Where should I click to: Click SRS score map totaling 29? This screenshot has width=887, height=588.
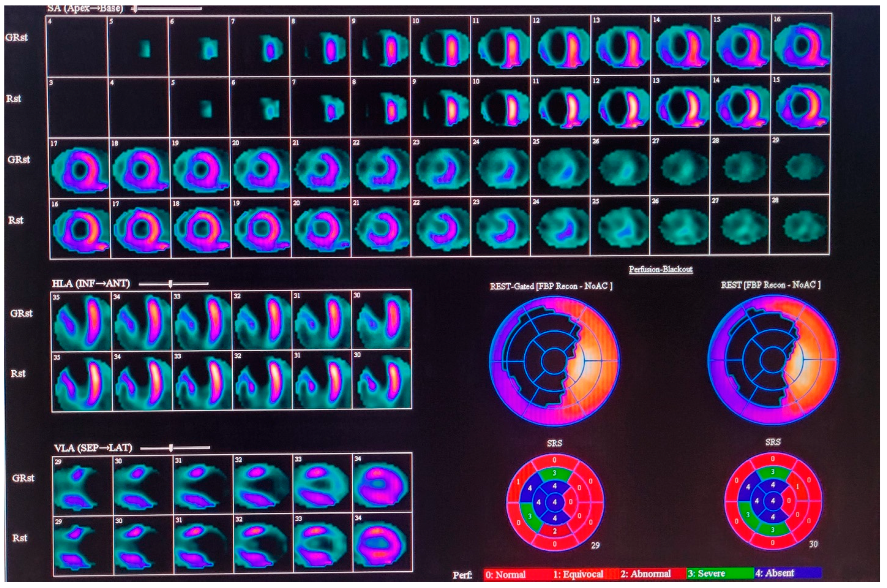[555, 502]
